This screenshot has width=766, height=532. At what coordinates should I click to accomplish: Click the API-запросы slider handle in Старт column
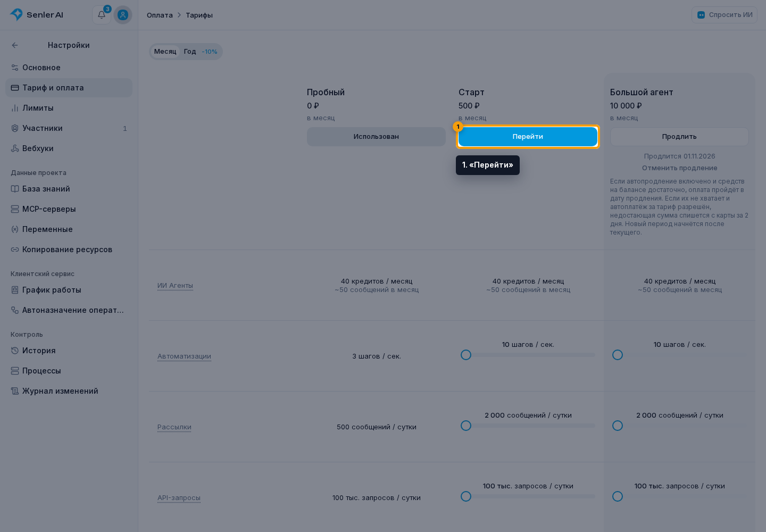coord(466,496)
